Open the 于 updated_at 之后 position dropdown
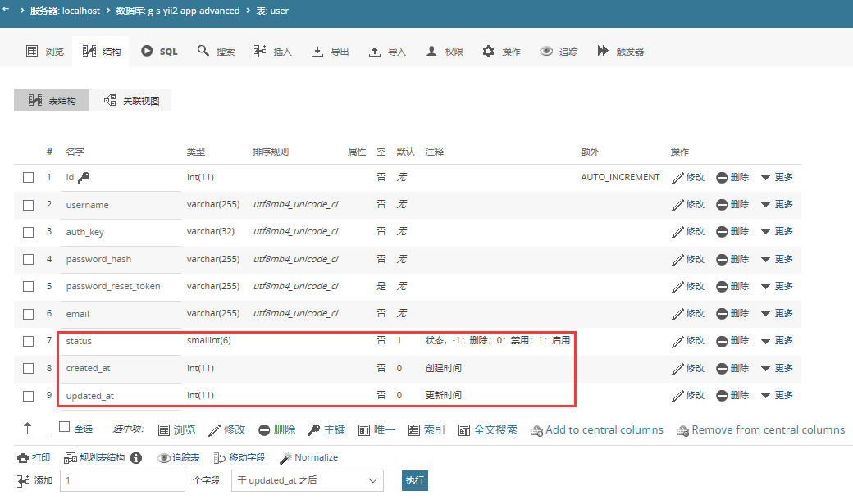The height and width of the screenshot is (504, 853). tap(307, 481)
